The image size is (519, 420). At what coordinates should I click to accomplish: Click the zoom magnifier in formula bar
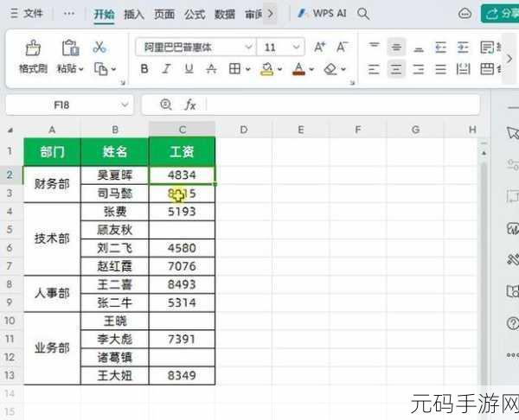click(166, 105)
